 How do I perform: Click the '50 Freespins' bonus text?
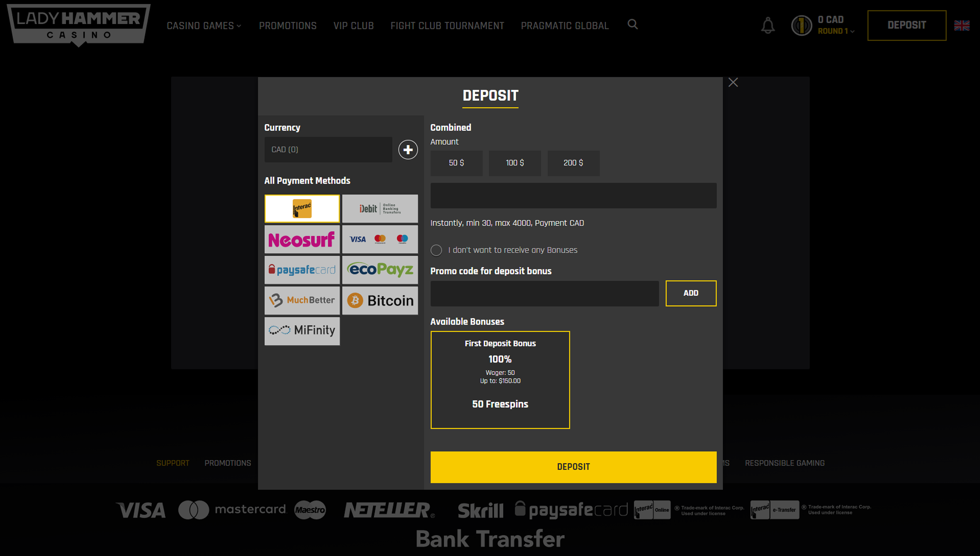pyautogui.click(x=500, y=404)
